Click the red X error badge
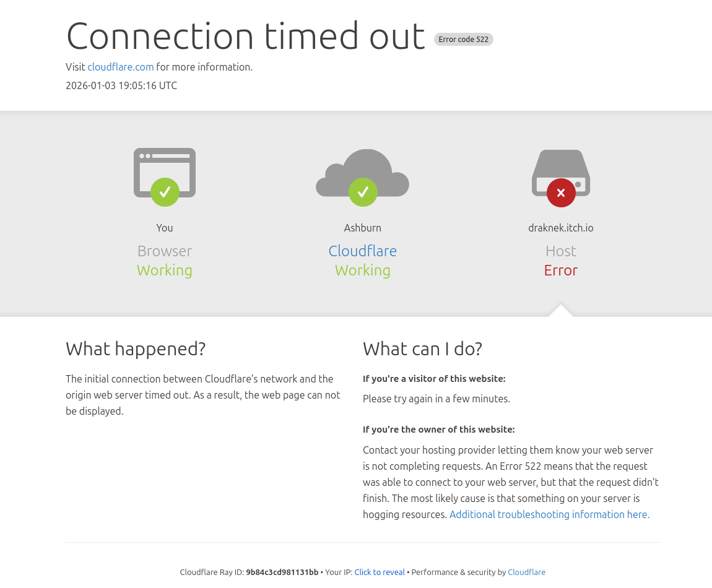 coord(561,192)
